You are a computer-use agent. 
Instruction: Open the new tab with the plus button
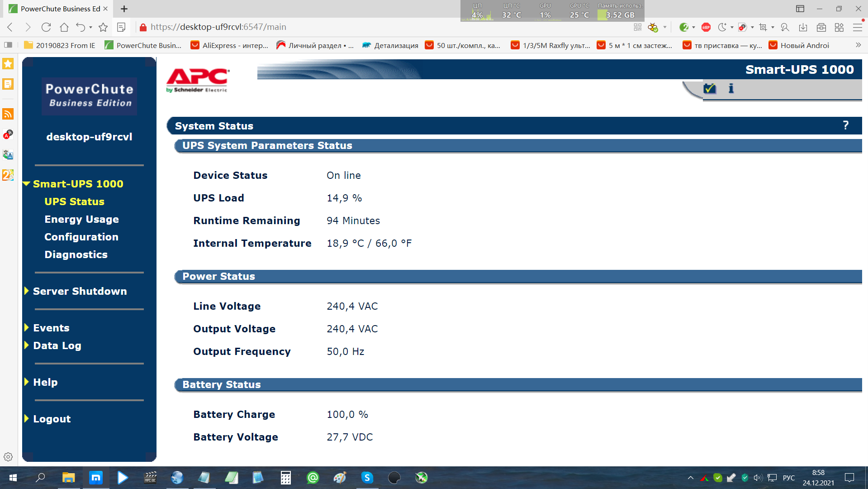[x=124, y=9]
